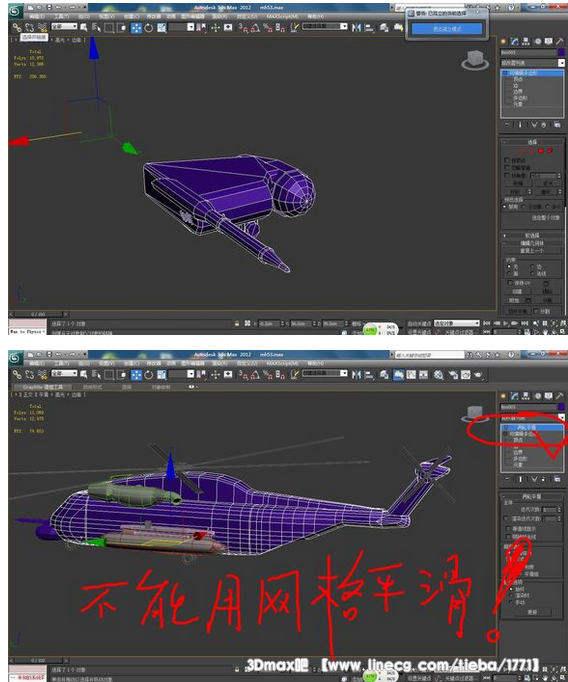Select and Scale tool in upper screenshot
This screenshot has height=682, width=568.
(x=161, y=28)
